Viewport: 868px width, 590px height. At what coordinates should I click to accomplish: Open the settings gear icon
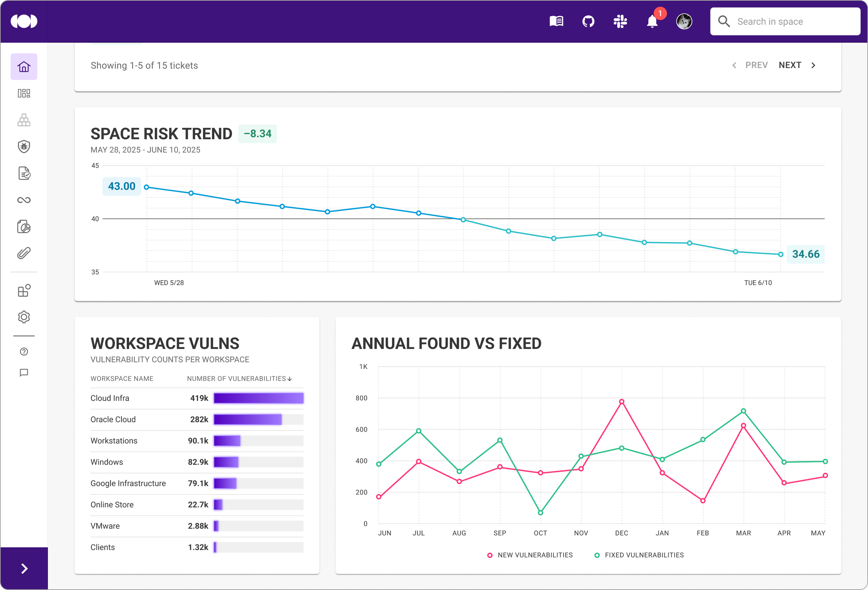[x=24, y=317]
